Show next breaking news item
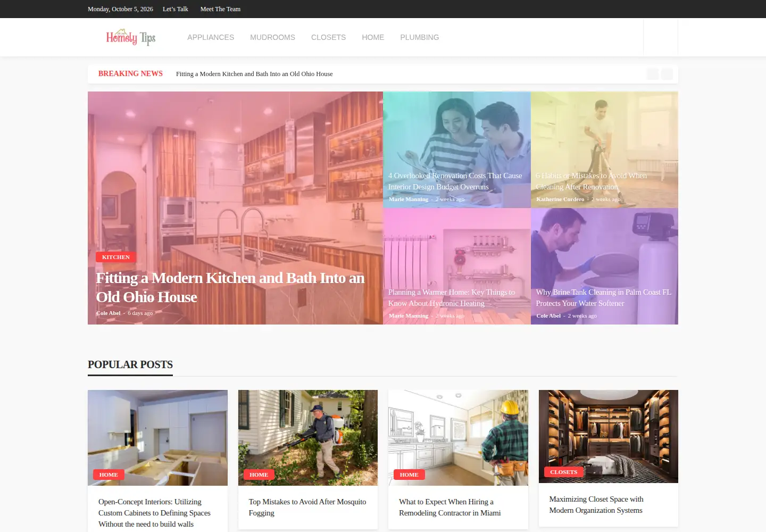 coord(667,74)
